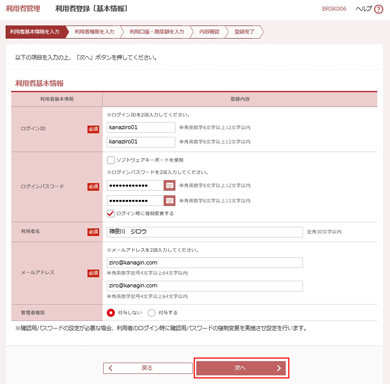
Task: Focus the first login password field
Action: (x=135, y=186)
